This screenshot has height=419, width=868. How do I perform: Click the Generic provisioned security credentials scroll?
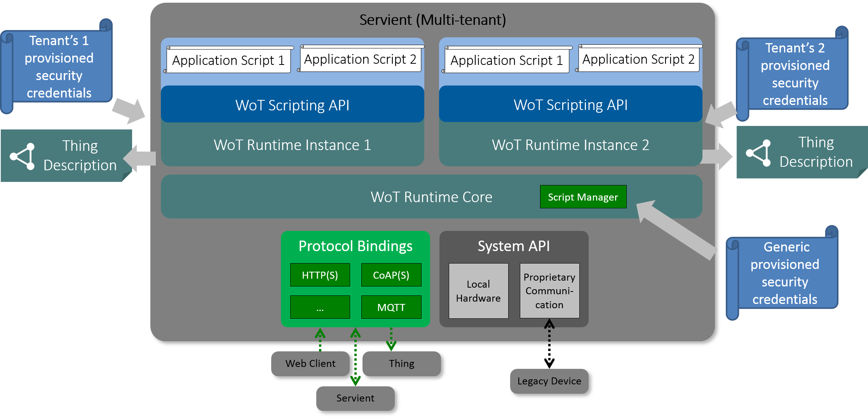tap(784, 273)
